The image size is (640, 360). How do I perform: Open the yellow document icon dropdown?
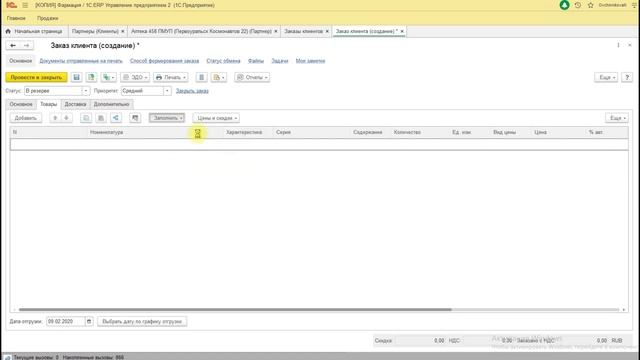[x=219, y=77]
